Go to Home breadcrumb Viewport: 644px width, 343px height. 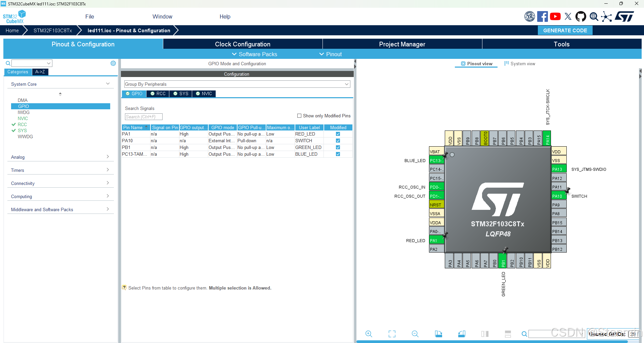(x=12, y=30)
